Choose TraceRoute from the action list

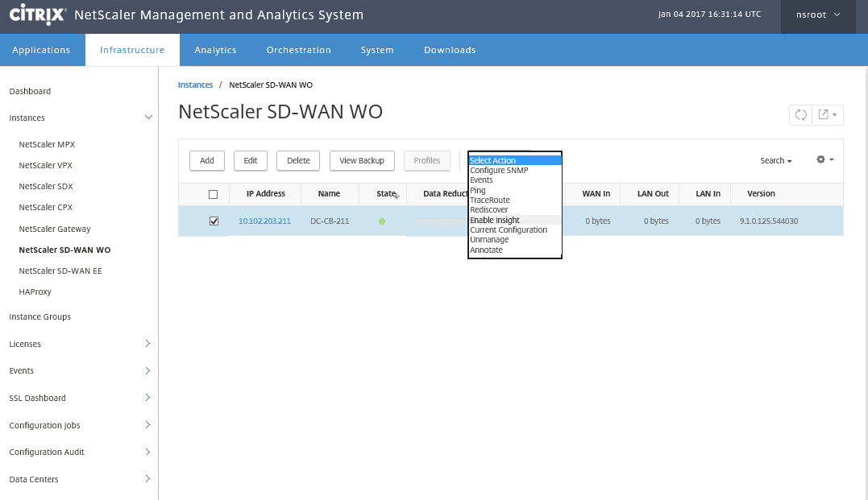coord(515,200)
